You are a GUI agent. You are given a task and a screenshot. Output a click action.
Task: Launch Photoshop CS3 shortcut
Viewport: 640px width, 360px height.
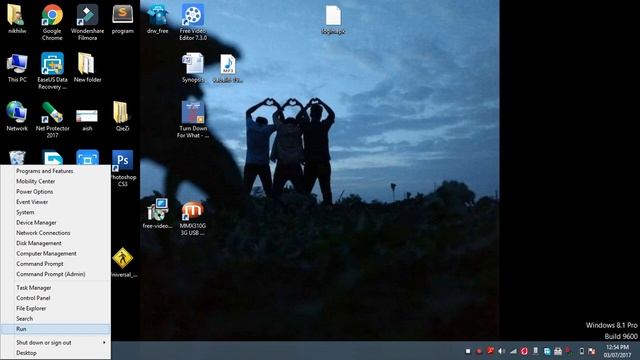pyautogui.click(x=122, y=169)
